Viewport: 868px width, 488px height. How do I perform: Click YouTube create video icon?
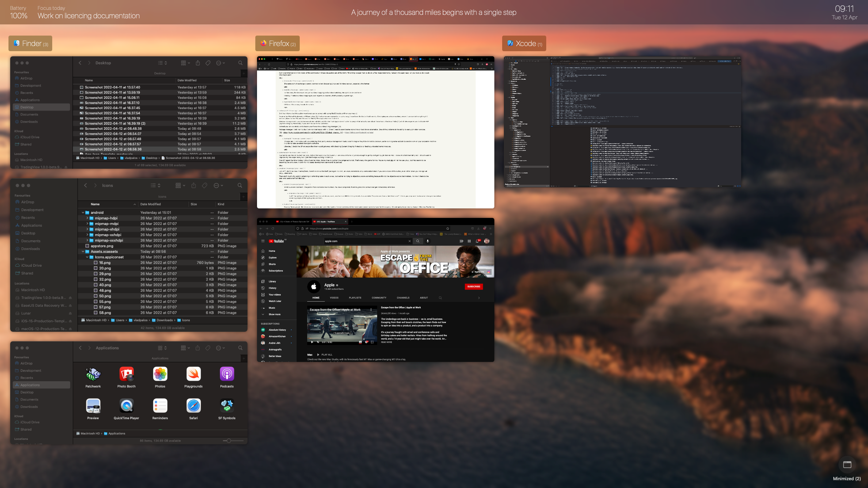461,241
